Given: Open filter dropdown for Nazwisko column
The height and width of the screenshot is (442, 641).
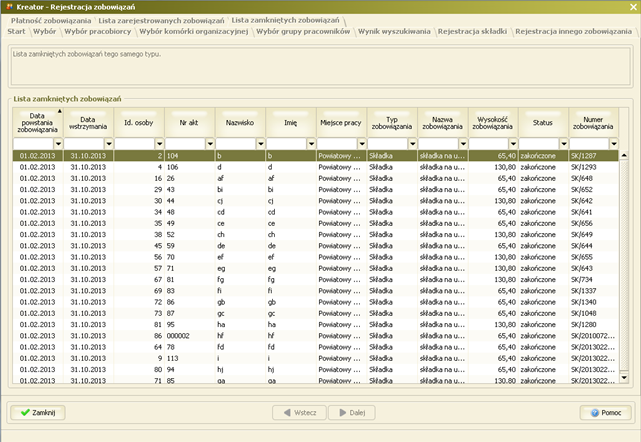Looking at the screenshot, I should click(261, 144).
